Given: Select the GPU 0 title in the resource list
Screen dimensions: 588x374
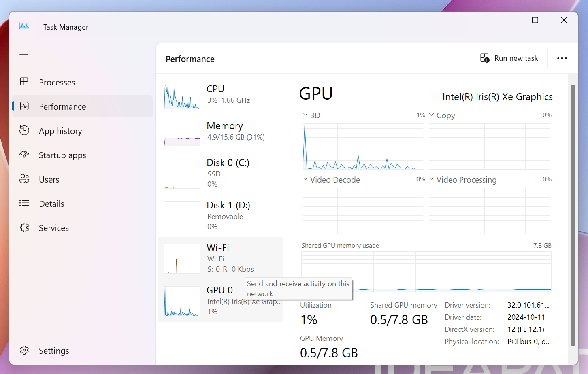Looking at the screenshot, I should point(220,290).
